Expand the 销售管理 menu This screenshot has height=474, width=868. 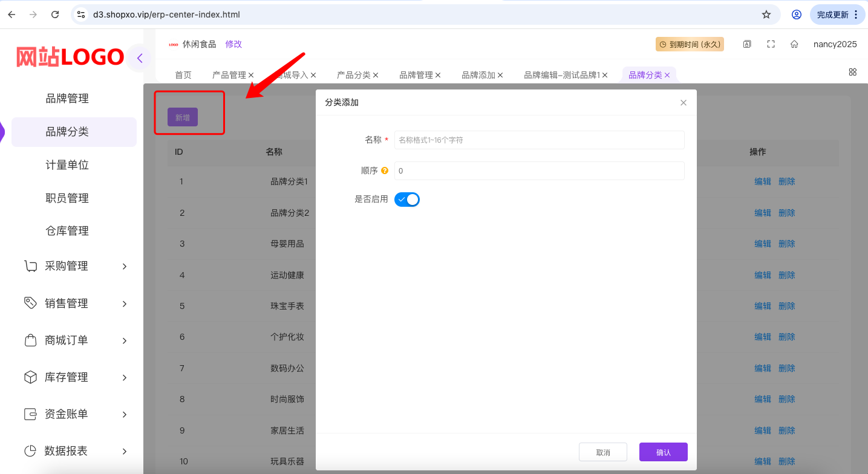(76, 304)
